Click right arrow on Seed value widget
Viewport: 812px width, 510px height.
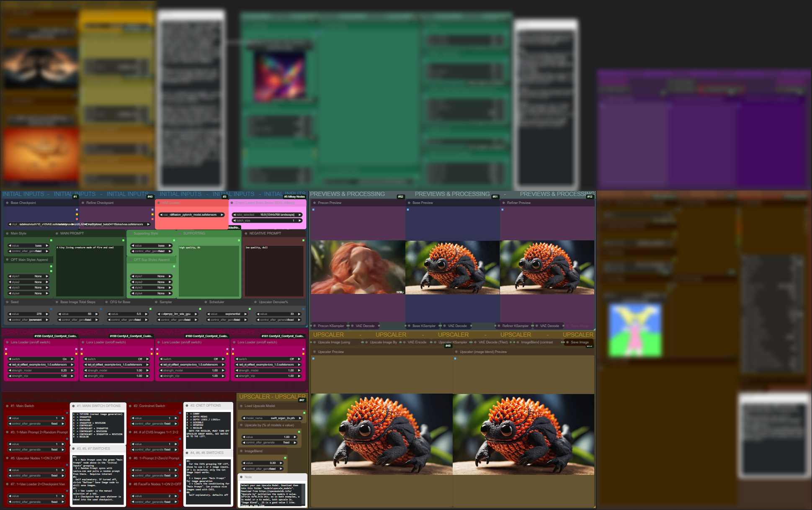(47, 314)
